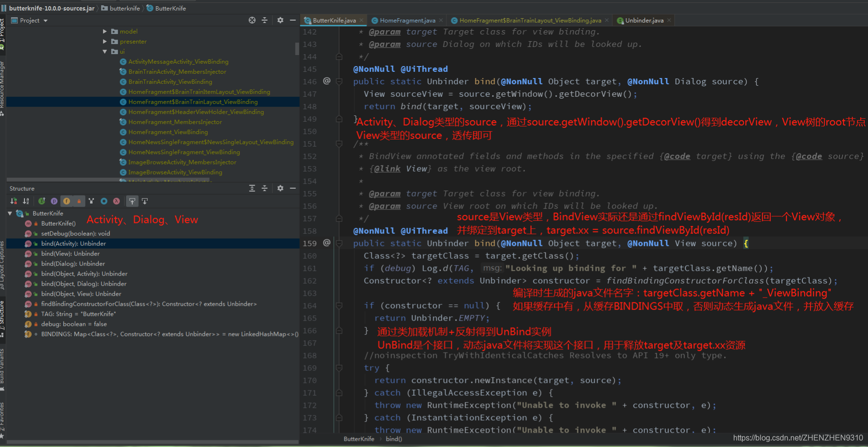Close the ButterKnife.java tab

pos(361,20)
